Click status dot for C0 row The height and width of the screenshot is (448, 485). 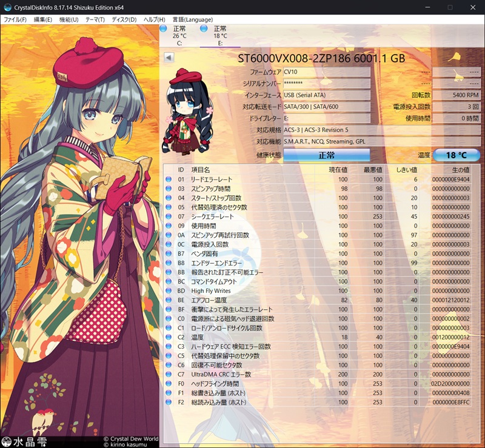point(169,318)
